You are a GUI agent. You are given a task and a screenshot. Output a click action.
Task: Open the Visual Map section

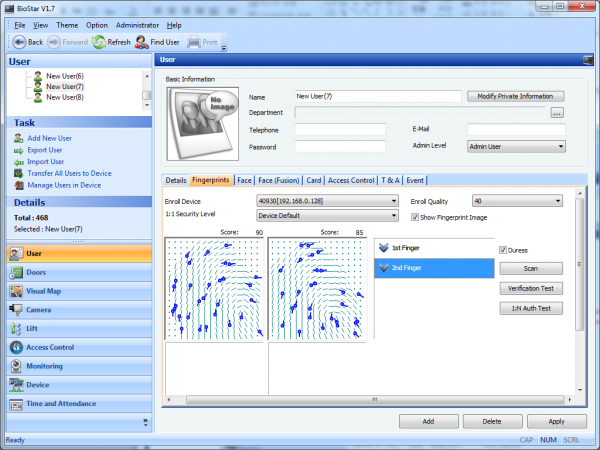pos(44,291)
